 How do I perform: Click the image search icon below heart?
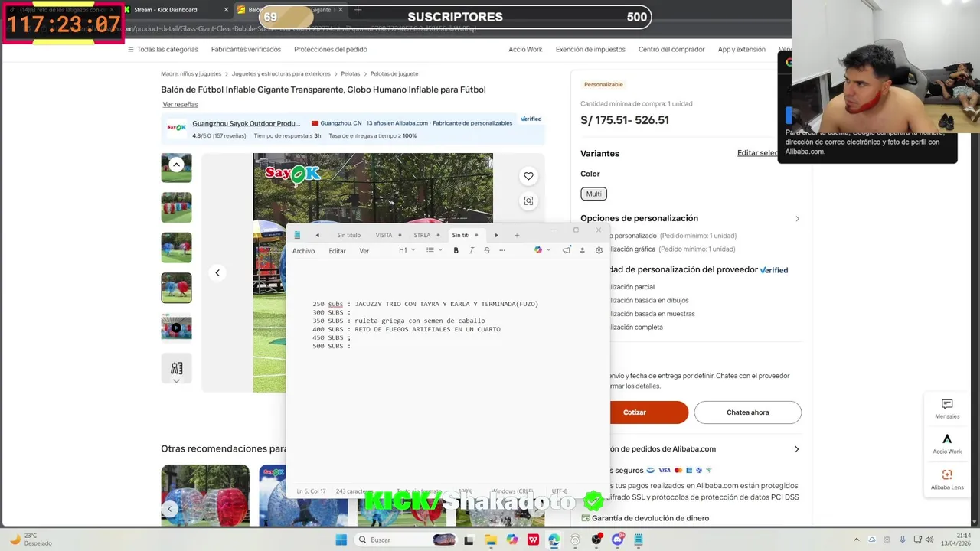[528, 201]
